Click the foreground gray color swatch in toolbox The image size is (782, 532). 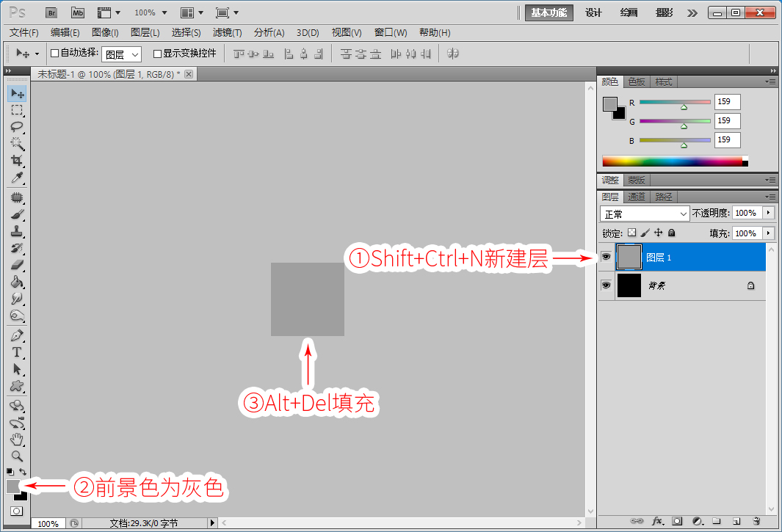click(12, 486)
